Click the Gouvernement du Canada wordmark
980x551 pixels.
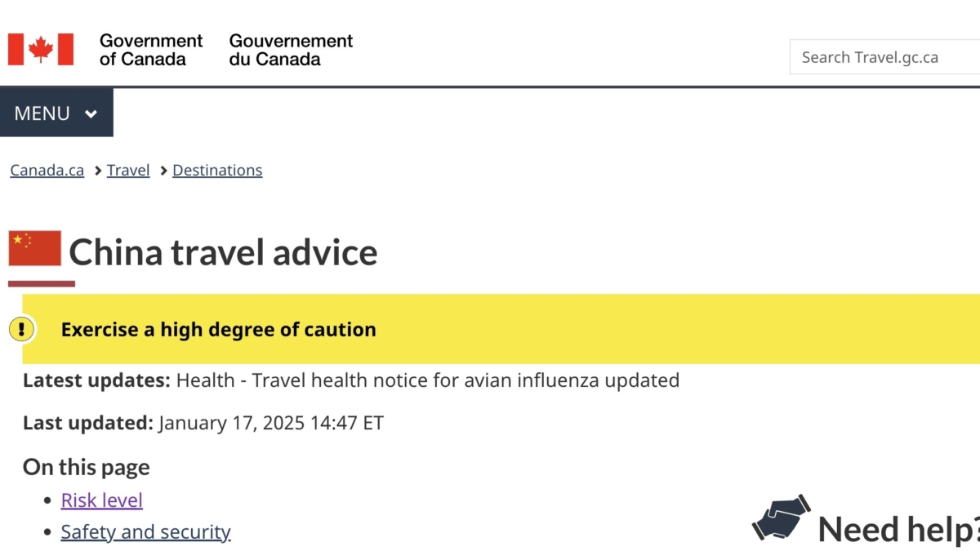click(291, 50)
